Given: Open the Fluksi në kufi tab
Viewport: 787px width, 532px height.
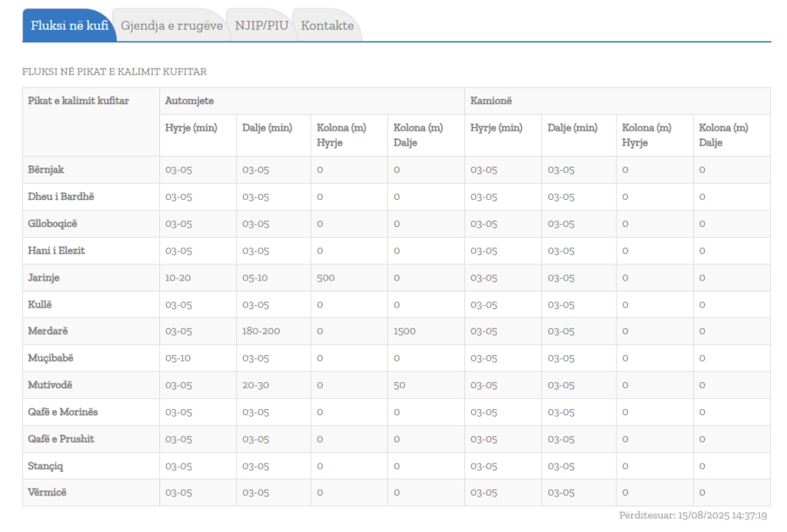Looking at the screenshot, I should (x=69, y=25).
